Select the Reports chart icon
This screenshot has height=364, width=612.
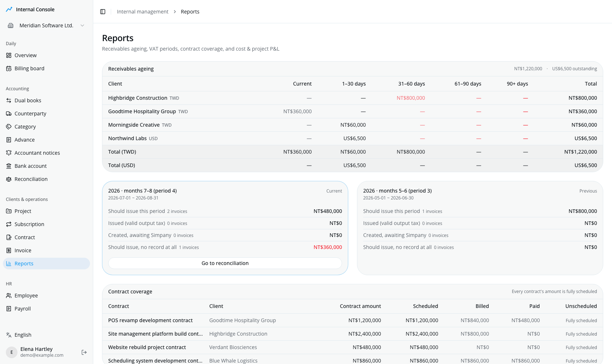tap(9, 264)
